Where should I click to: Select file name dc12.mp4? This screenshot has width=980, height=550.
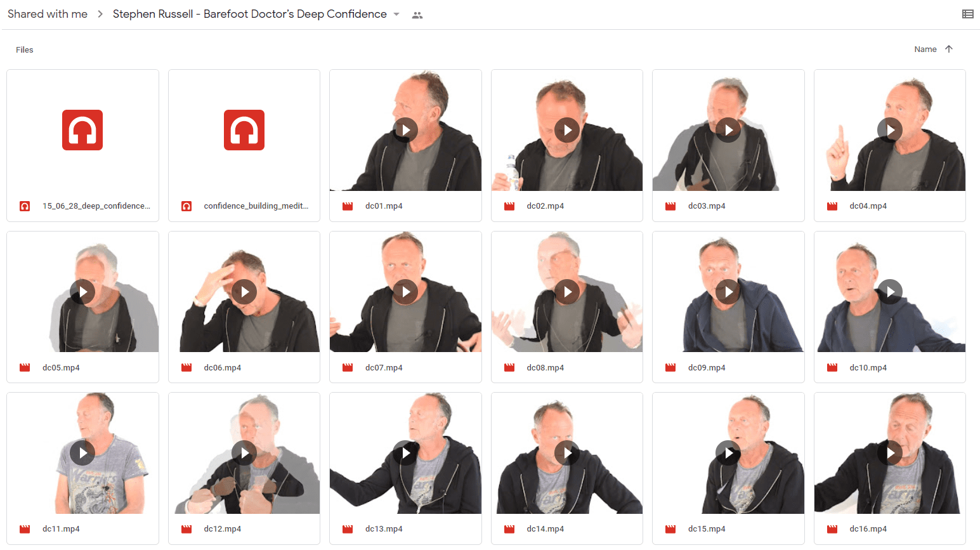(223, 529)
